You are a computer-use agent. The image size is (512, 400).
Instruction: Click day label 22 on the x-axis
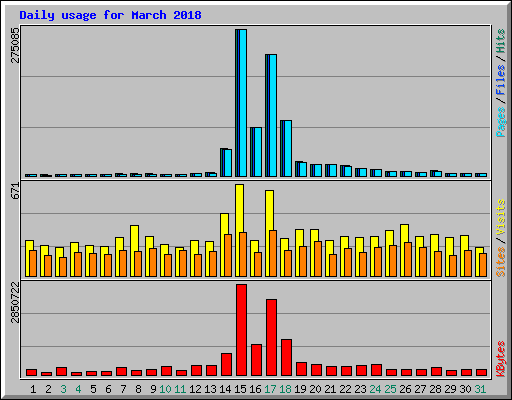tap(345, 389)
